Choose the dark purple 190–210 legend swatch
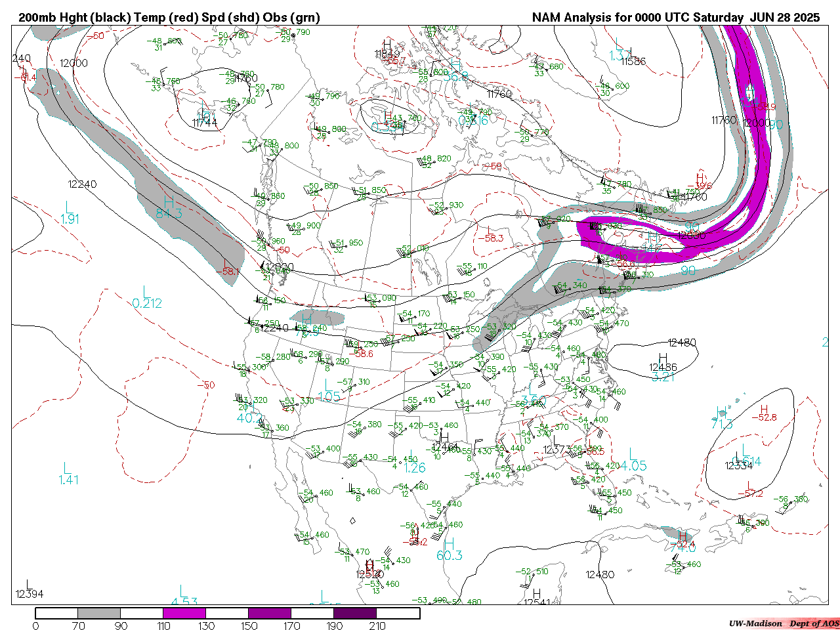The height and width of the screenshot is (630, 840). coord(355,613)
